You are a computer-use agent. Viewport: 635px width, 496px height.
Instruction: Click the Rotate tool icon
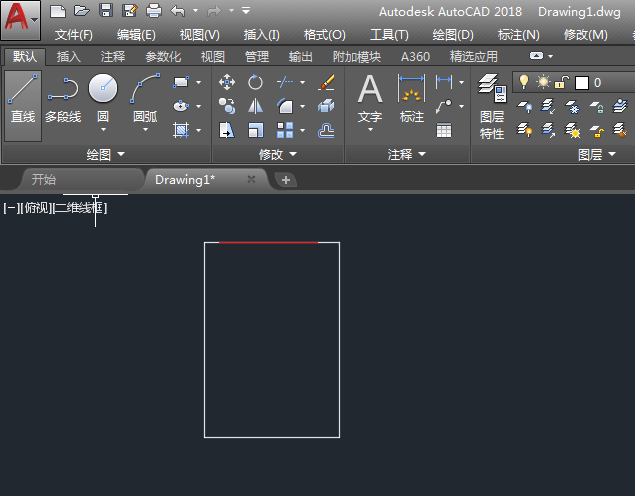256,82
